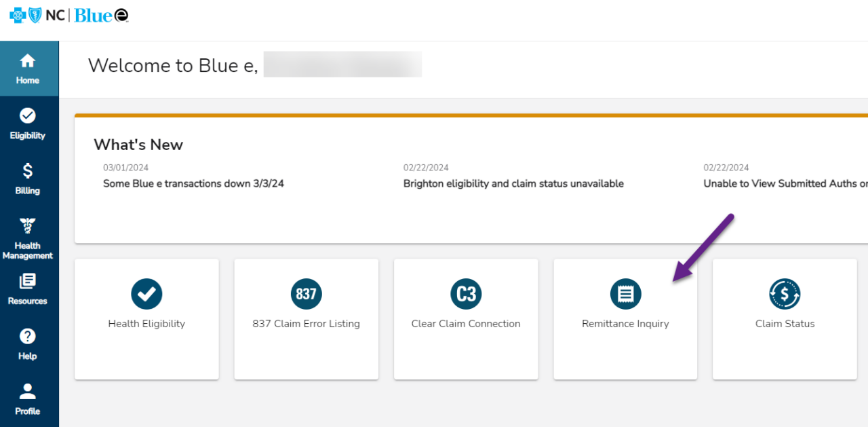This screenshot has height=427, width=868.
Task: Open the Billing dollar-sign sidebar icon
Action: (28, 170)
